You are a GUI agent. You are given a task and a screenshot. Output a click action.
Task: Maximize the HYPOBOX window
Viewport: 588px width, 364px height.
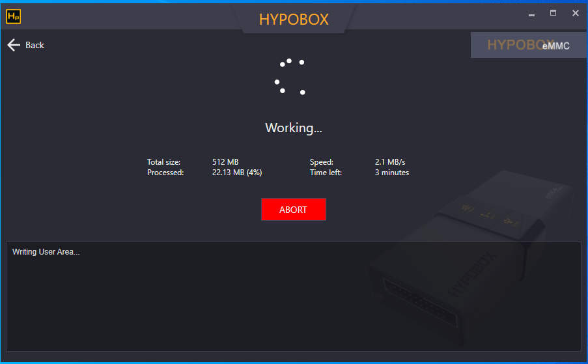pyautogui.click(x=553, y=13)
